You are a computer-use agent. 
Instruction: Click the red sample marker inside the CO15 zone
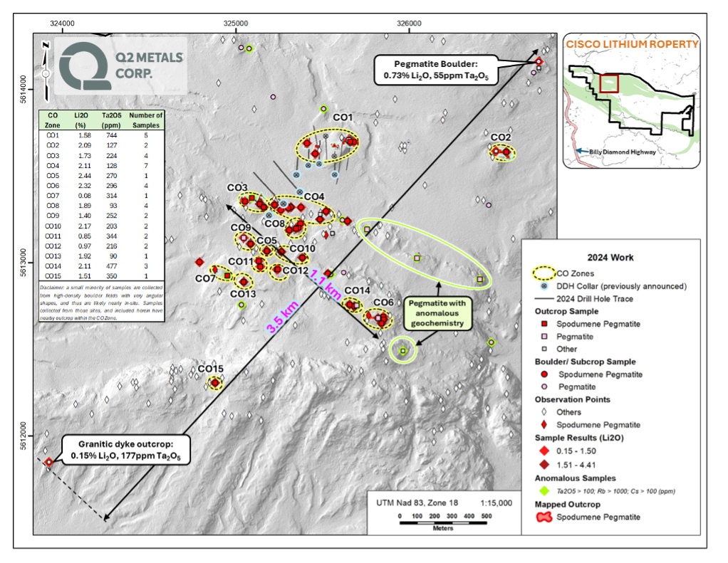(x=214, y=383)
